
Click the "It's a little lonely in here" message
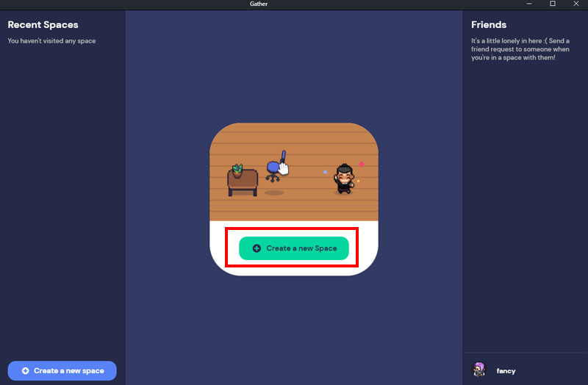point(520,49)
